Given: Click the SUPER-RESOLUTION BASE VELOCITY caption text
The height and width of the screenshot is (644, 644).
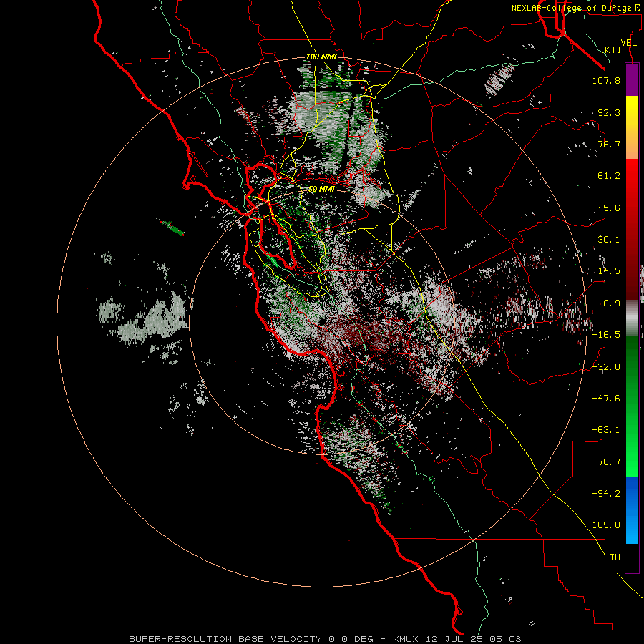Looking at the screenshot, I should click(x=225, y=639).
